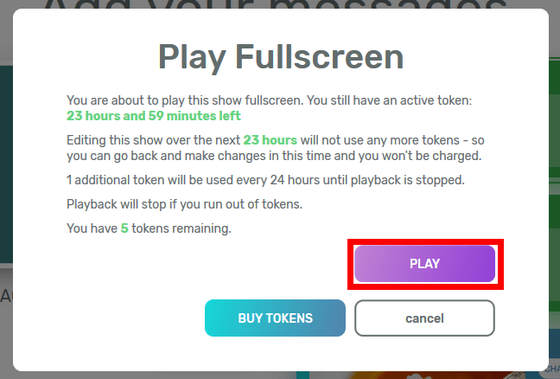
Task: Click the partially hidden CHA button at bottom right
Action: 552,369
